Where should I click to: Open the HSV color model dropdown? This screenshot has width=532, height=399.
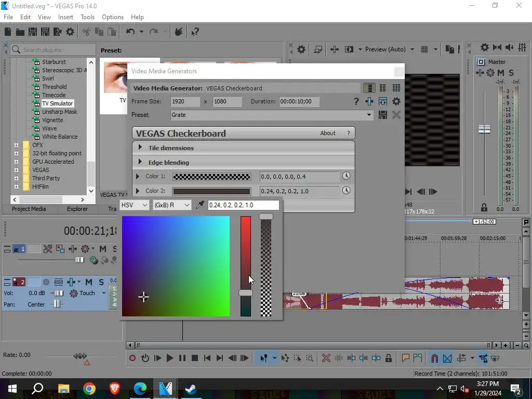point(135,205)
